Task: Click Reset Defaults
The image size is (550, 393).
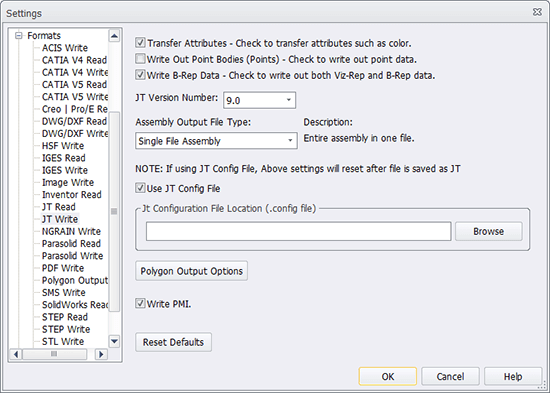Action: click(173, 342)
